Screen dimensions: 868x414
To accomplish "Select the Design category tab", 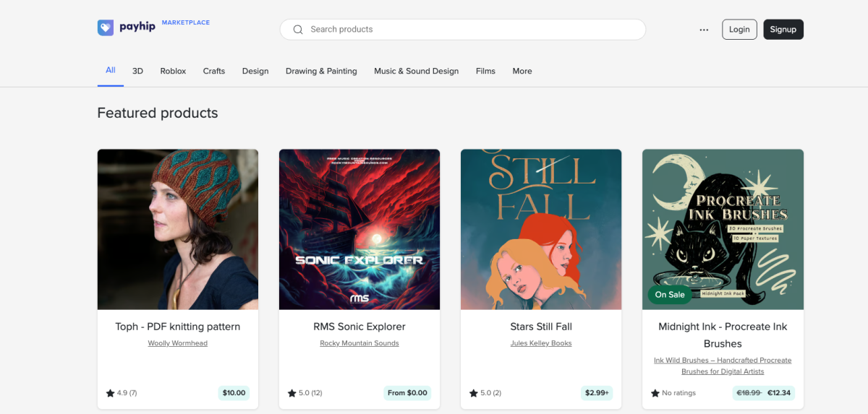I will coord(255,71).
